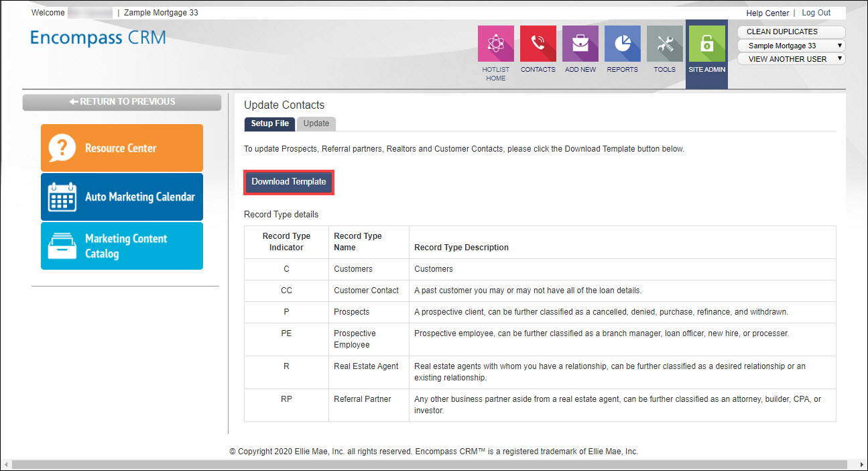
Task: Select the Site Admin padlock icon
Action: coord(706,44)
